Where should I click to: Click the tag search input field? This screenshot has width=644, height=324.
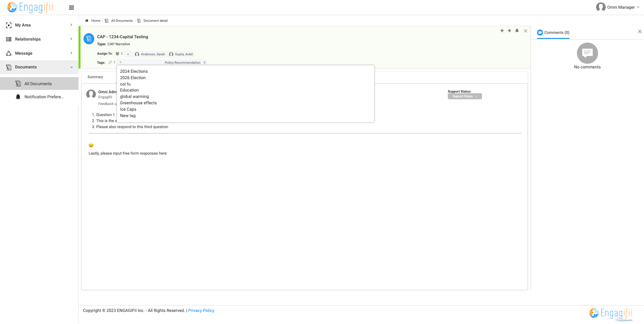tap(140, 62)
